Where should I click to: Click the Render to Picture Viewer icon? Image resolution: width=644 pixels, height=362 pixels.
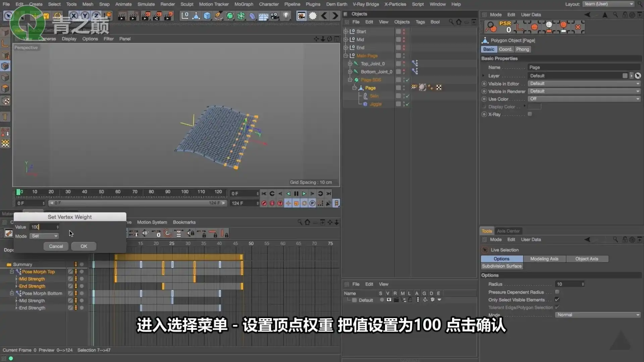tap(301, 16)
